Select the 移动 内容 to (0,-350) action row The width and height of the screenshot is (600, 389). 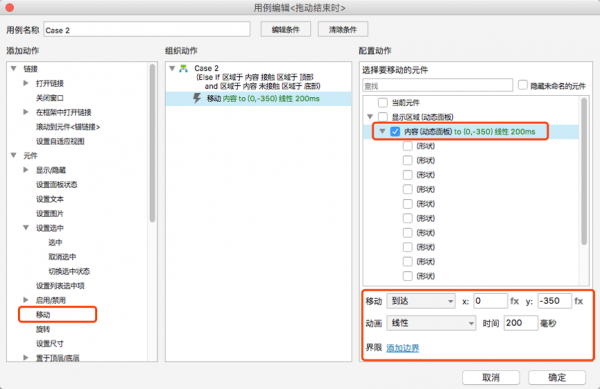coord(259,98)
